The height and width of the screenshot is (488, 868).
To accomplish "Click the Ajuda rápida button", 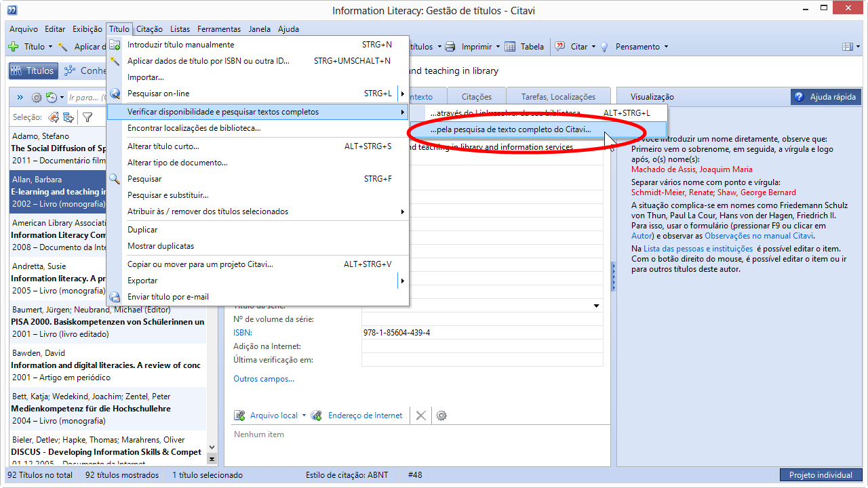I will click(x=826, y=97).
